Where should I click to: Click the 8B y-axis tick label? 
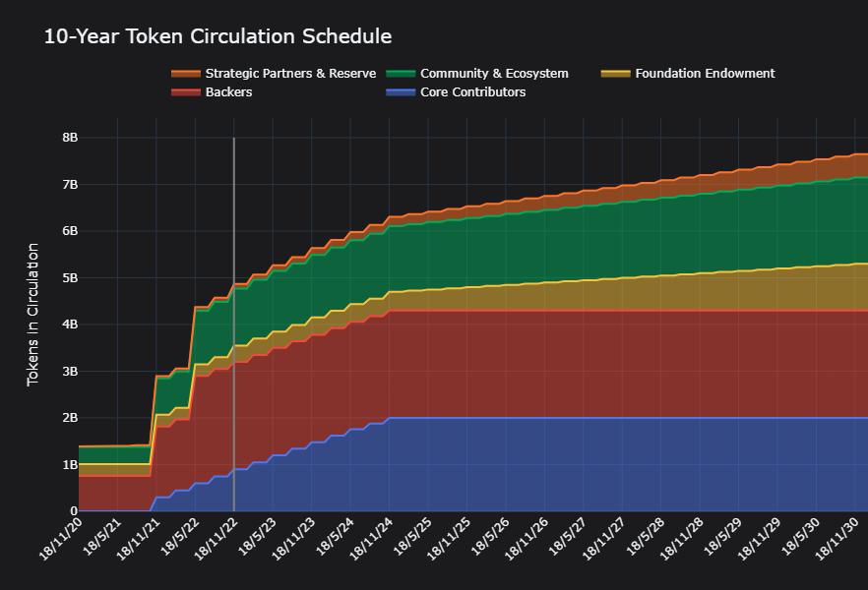tap(70, 138)
